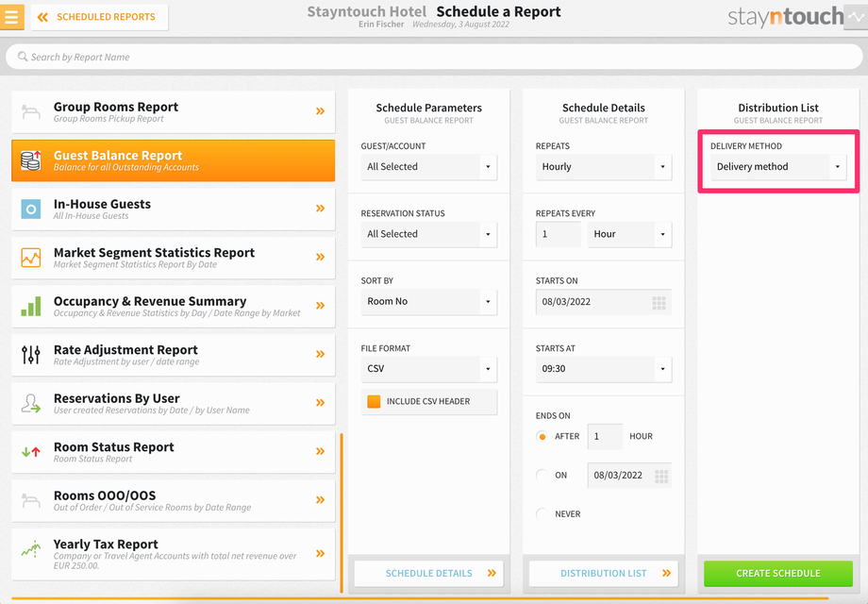868x604 pixels.
Task: Open the Sort By Room No dropdown
Action: click(x=429, y=302)
